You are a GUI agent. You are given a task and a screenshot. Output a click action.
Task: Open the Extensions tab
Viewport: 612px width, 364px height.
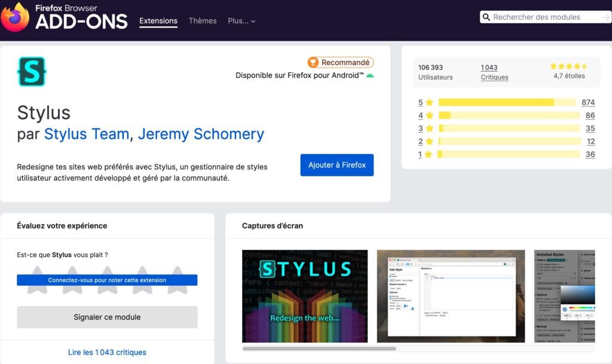tap(158, 21)
